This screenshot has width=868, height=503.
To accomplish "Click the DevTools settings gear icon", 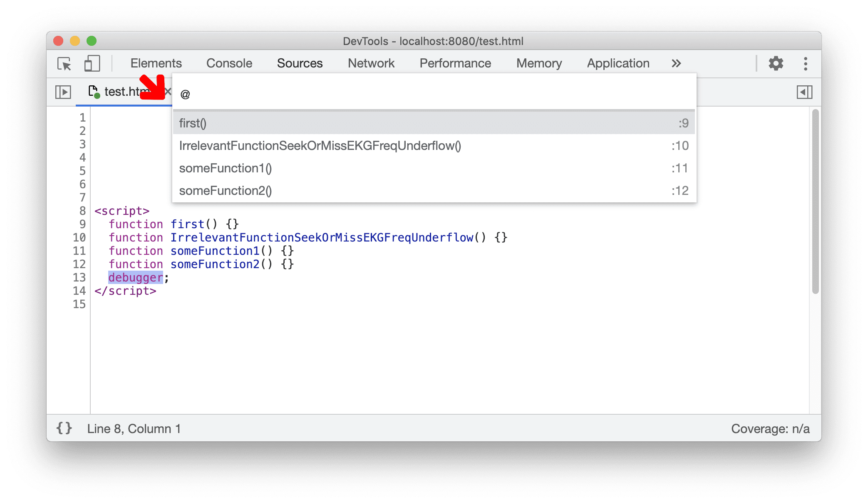I will [x=777, y=63].
